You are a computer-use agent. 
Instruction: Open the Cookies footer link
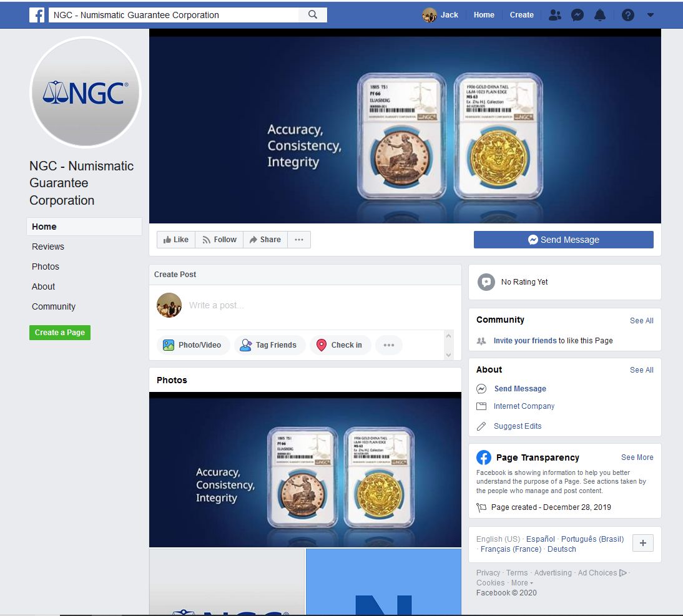pos(490,582)
